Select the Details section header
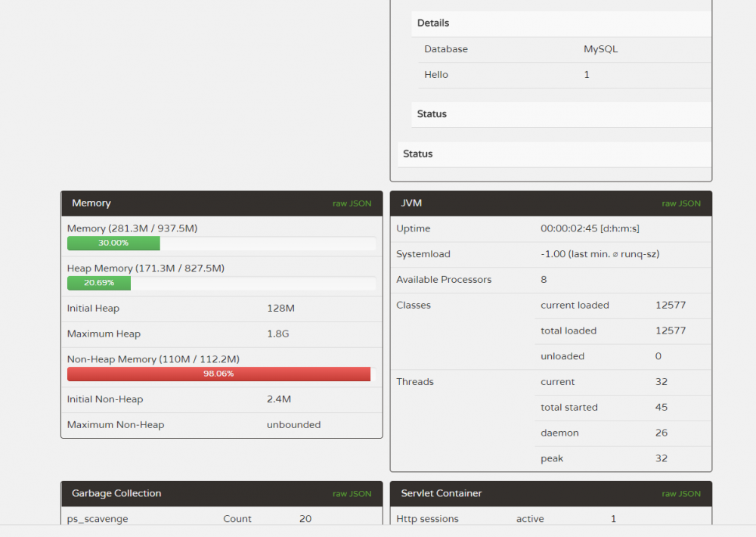This screenshot has width=756, height=537. (x=432, y=23)
